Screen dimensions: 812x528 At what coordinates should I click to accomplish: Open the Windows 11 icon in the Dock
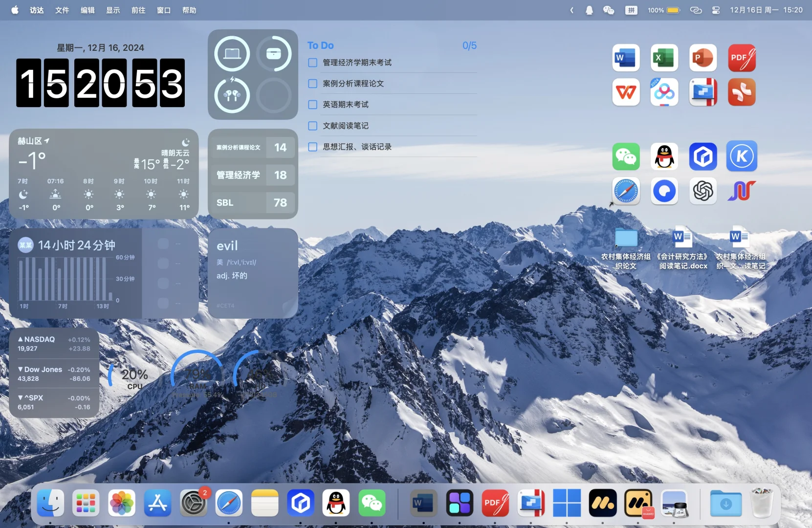[x=567, y=503]
